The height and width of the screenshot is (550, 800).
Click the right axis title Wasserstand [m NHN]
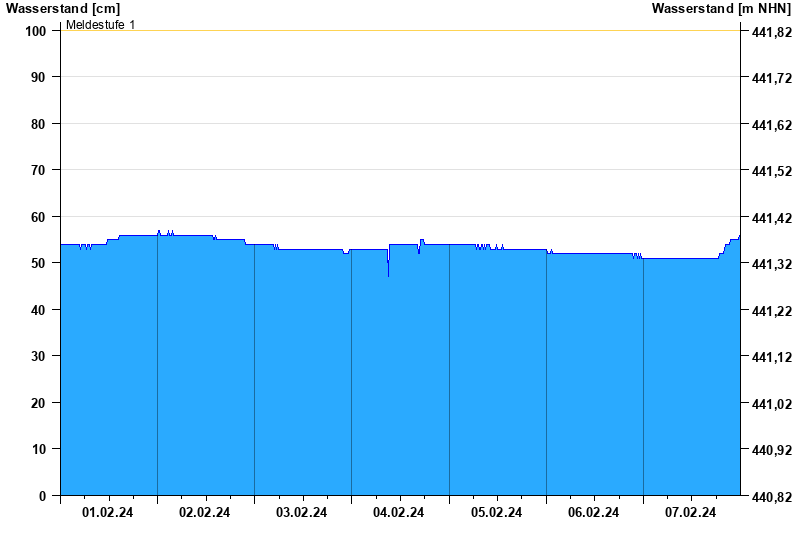pos(721,8)
